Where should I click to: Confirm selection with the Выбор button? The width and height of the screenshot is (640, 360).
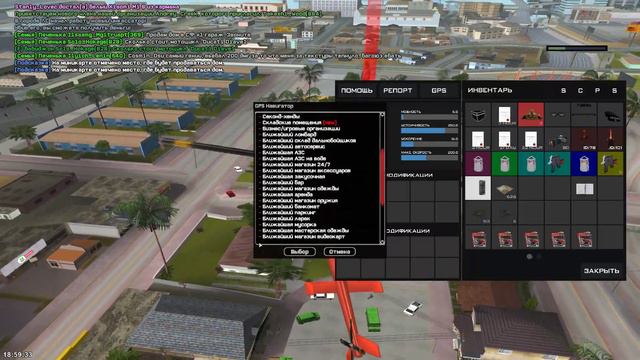(x=300, y=251)
